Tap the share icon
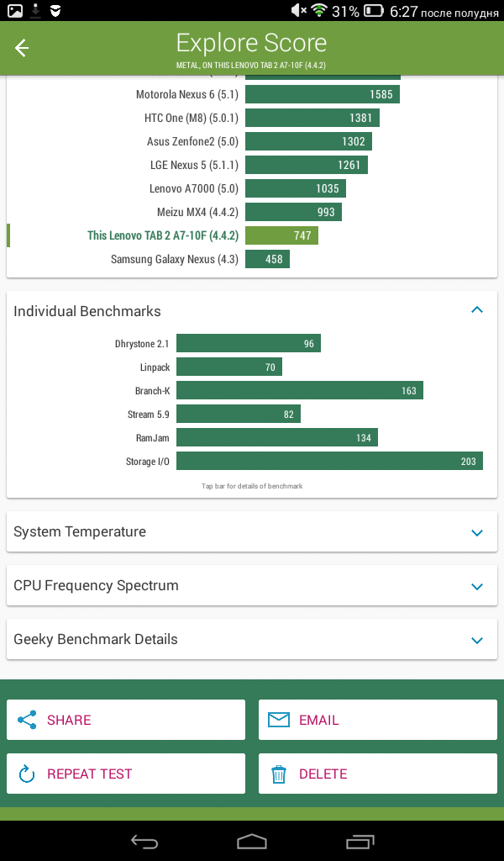The height and width of the screenshot is (861, 504). point(27,720)
